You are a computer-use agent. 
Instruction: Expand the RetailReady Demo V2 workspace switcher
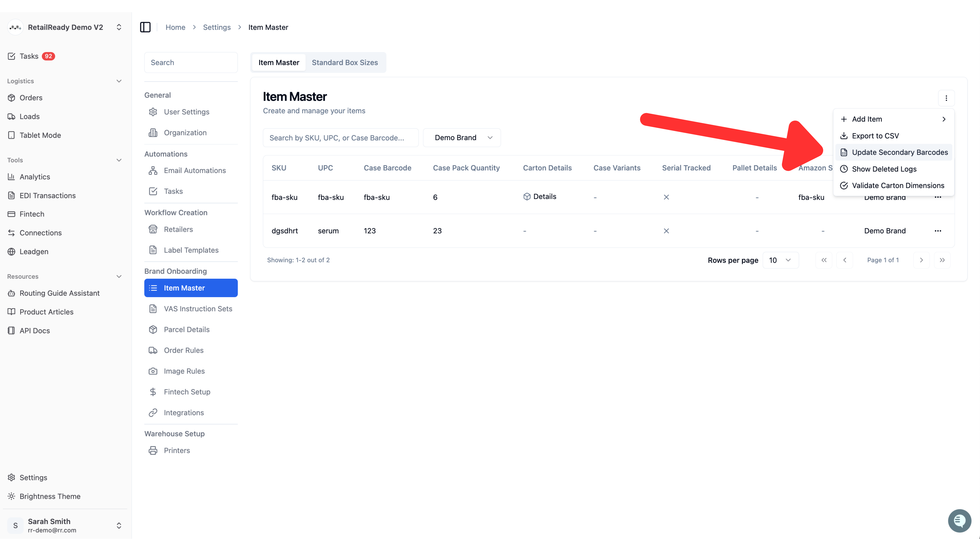point(119,27)
